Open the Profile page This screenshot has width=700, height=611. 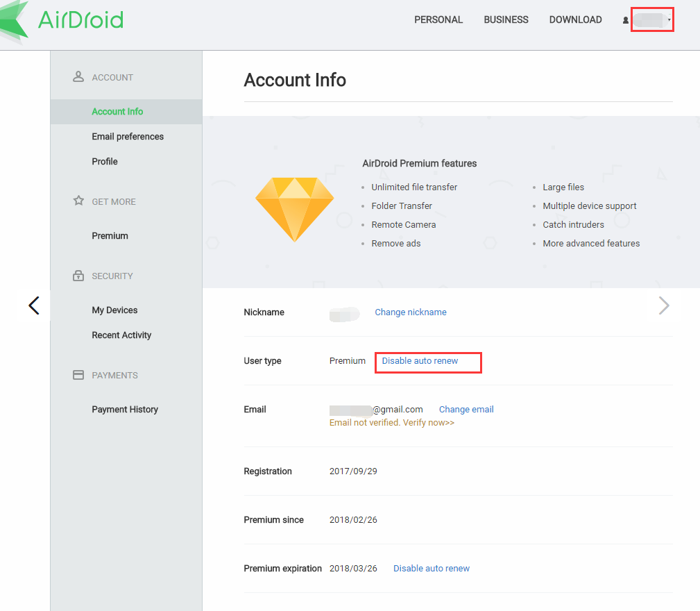(105, 161)
